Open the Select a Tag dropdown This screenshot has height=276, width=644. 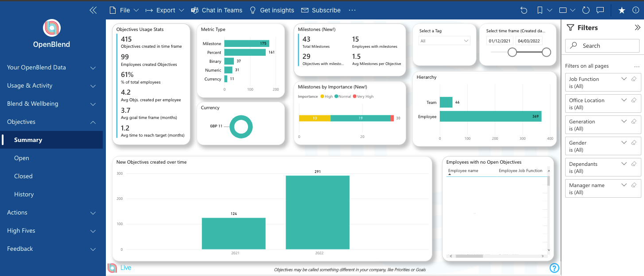point(444,41)
